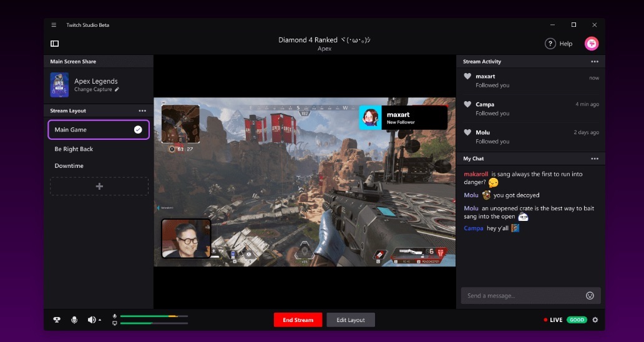Click End Stream button
644x342 pixels.
coord(298,320)
